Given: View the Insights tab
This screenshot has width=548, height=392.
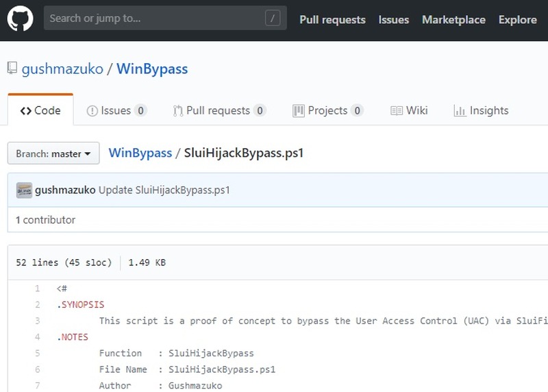Looking at the screenshot, I should pos(481,110).
